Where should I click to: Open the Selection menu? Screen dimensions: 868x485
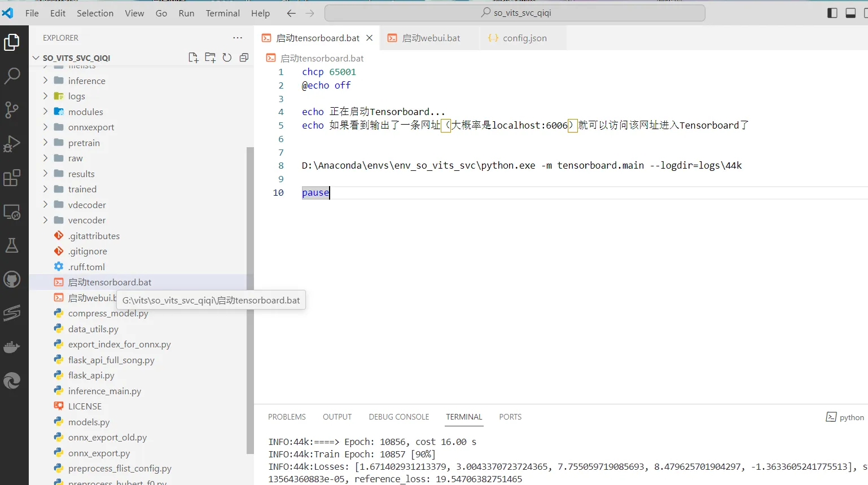point(95,13)
